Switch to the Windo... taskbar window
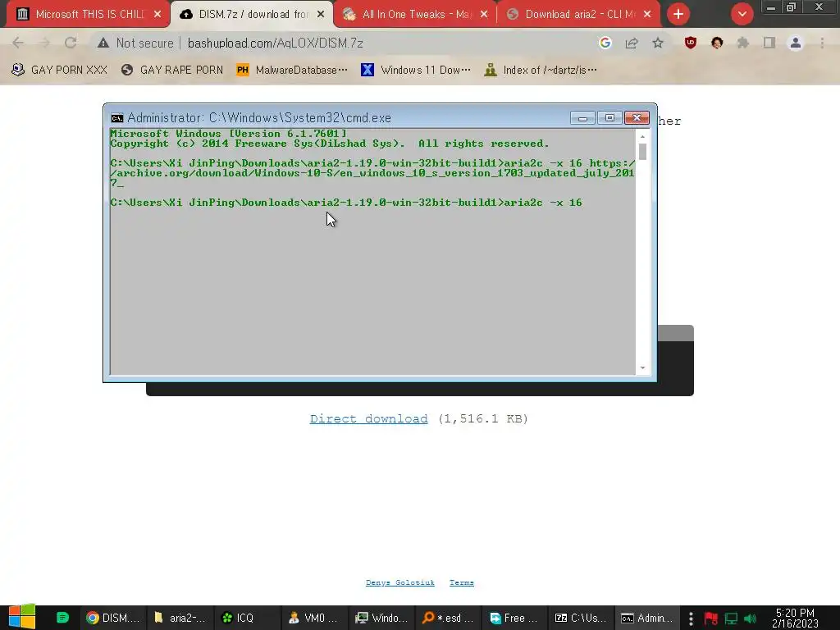The height and width of the screenshot is (630, 840). (381, 618)
